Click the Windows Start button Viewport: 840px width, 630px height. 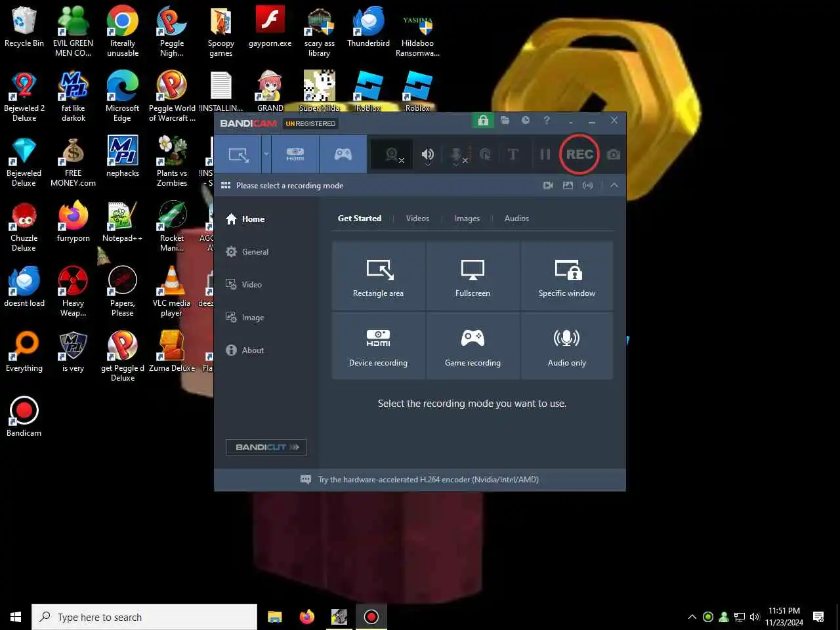(x=16, y=617)
